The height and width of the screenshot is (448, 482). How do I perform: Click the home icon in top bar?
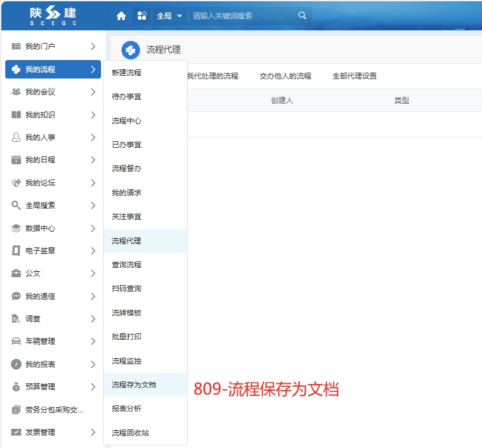click(x=121, y=16)
